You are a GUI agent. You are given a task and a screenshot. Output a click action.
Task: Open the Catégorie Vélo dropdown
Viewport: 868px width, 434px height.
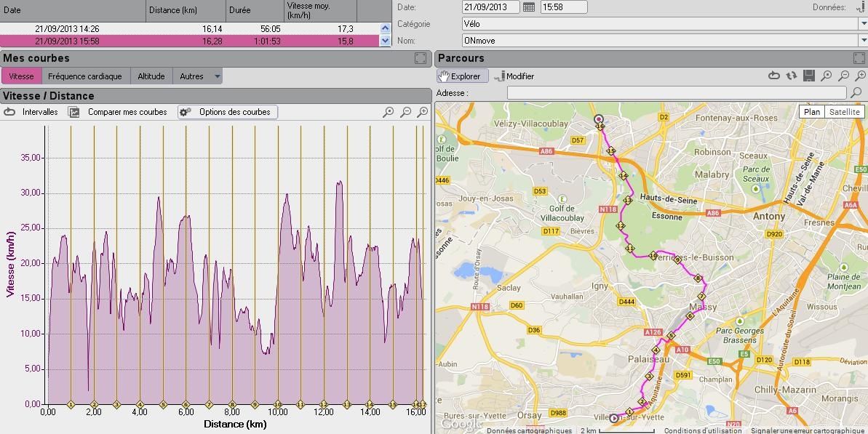[863, 24]
